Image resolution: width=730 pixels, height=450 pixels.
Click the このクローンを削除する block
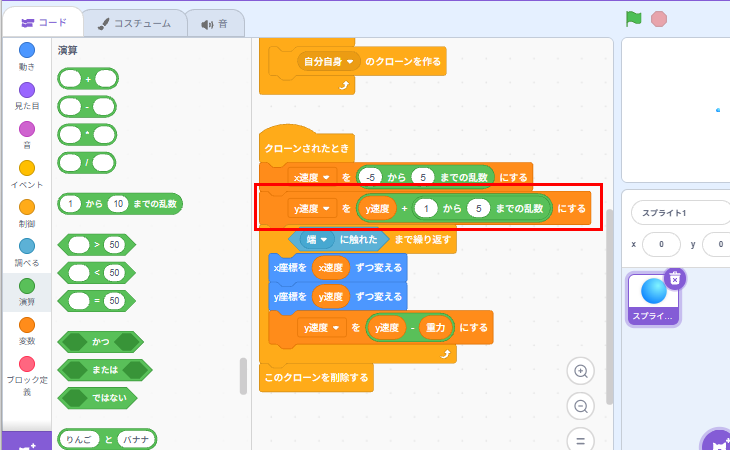[316, 377]
